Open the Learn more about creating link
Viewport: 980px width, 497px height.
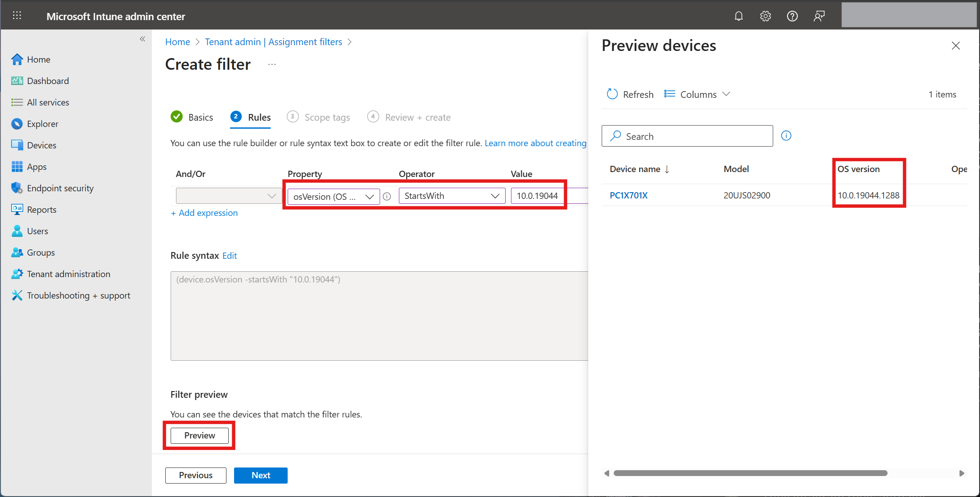tap(536, 143)
